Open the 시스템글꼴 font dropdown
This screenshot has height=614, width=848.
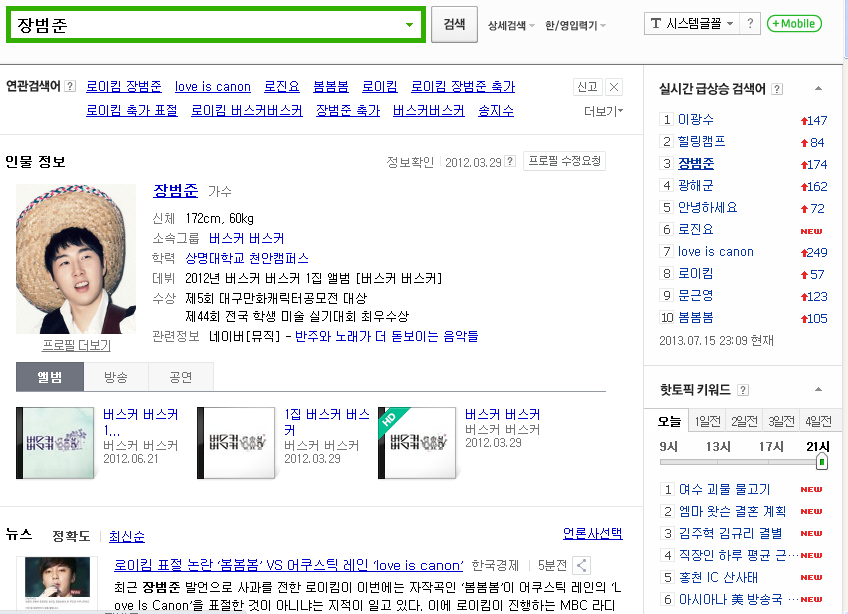click(692, 23)
